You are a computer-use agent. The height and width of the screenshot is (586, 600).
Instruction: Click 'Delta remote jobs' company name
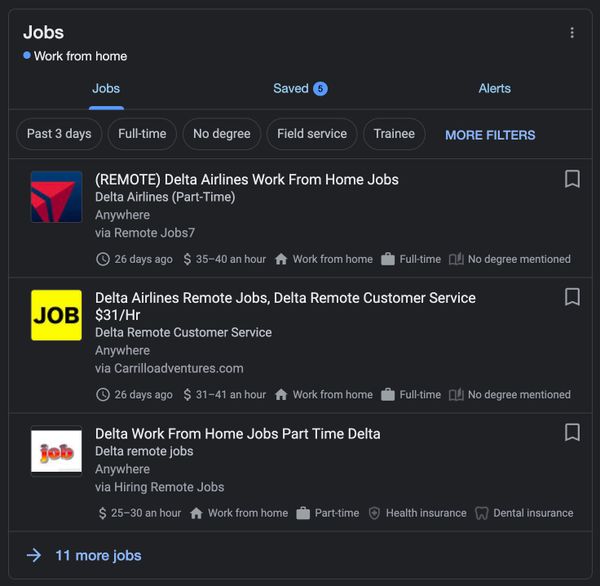click(x=144, y=451)
